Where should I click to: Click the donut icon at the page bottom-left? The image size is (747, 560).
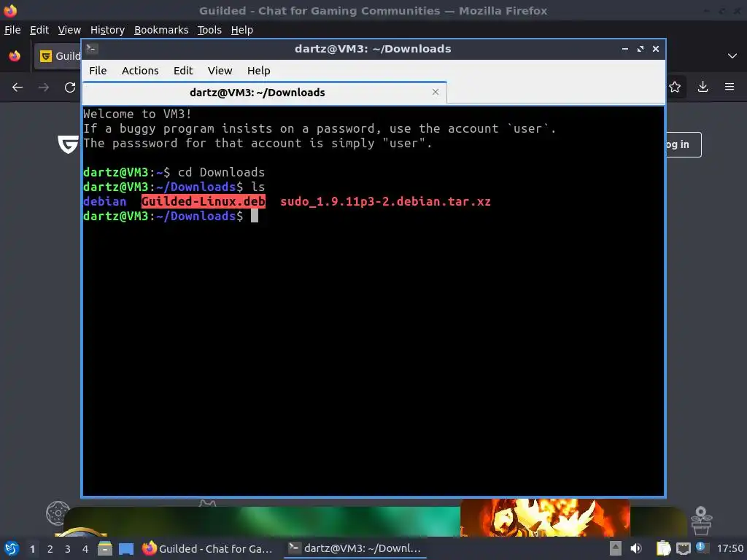pos(58,513)
